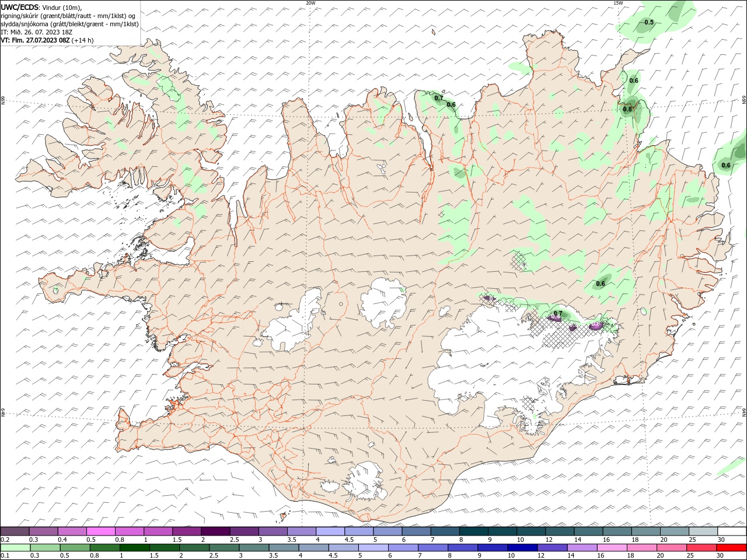
Task: Click the bottom-row legend label 25
Action: [x=690, y=556]
